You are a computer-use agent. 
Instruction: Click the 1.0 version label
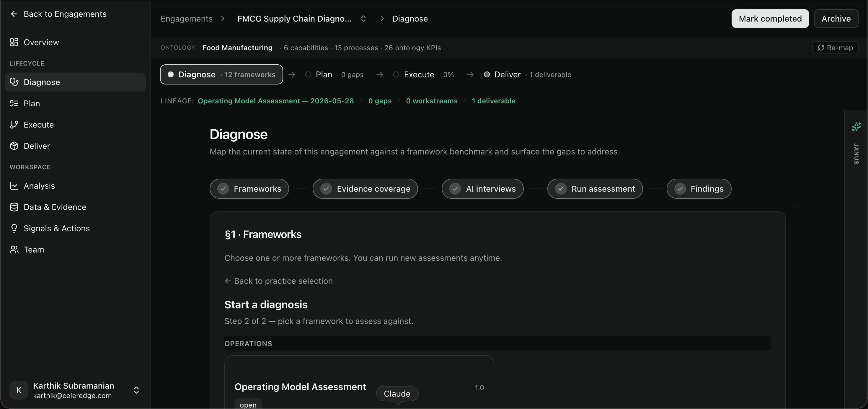point(479,387)
